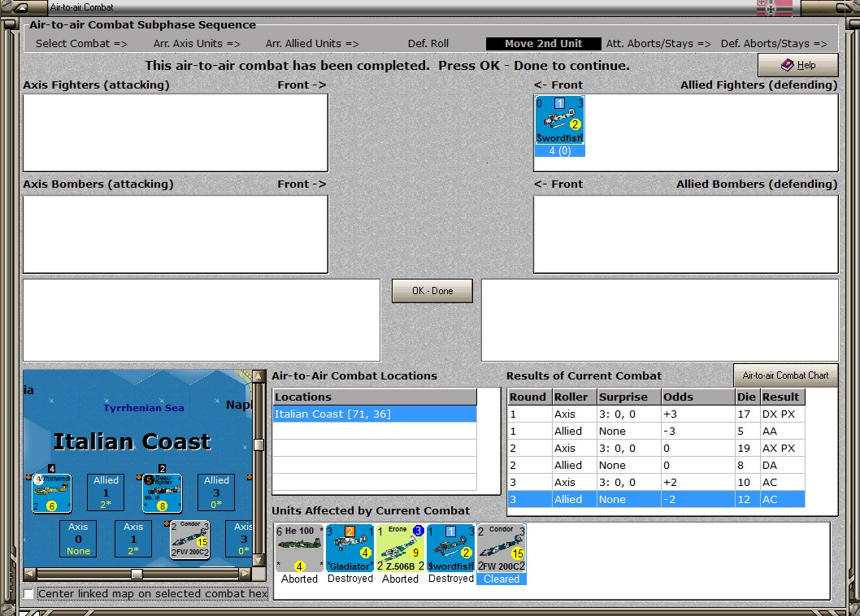Select round 2 Allied result DA
The height and width of the screenshot is (616, 860).
657,465
